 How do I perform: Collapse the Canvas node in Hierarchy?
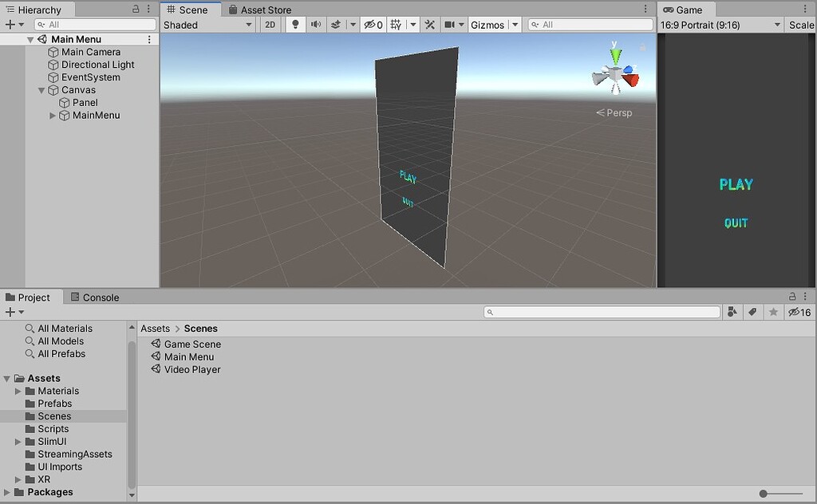[x=41, y=90]
